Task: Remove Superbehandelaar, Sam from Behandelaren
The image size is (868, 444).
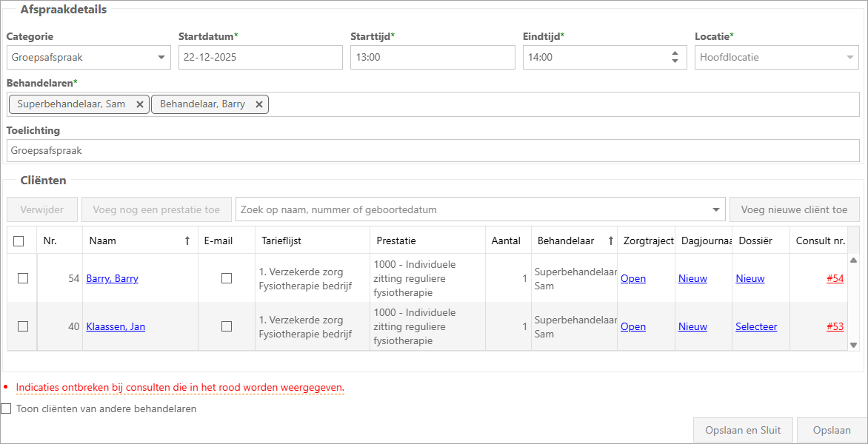Action: tap(139, 104)
